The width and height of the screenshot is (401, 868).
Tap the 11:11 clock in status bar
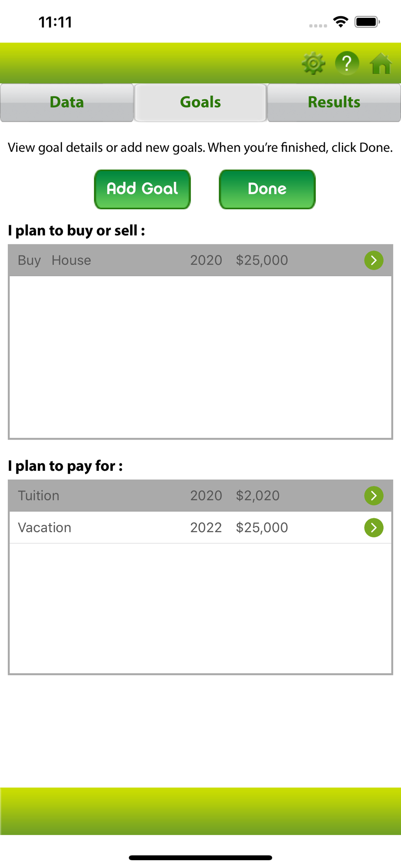[x=55, y=22]
